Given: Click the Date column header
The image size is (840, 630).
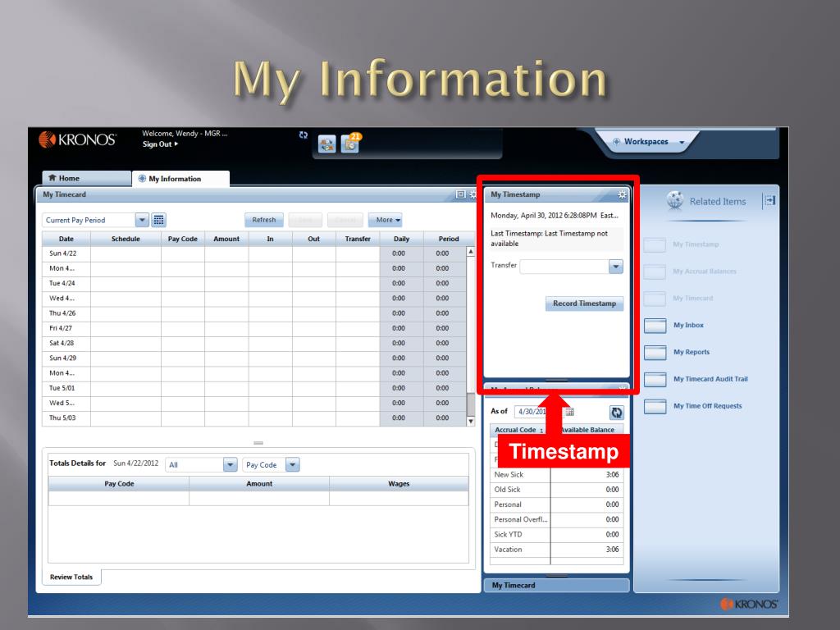Looking at the screenshot, I should (66, 239).
